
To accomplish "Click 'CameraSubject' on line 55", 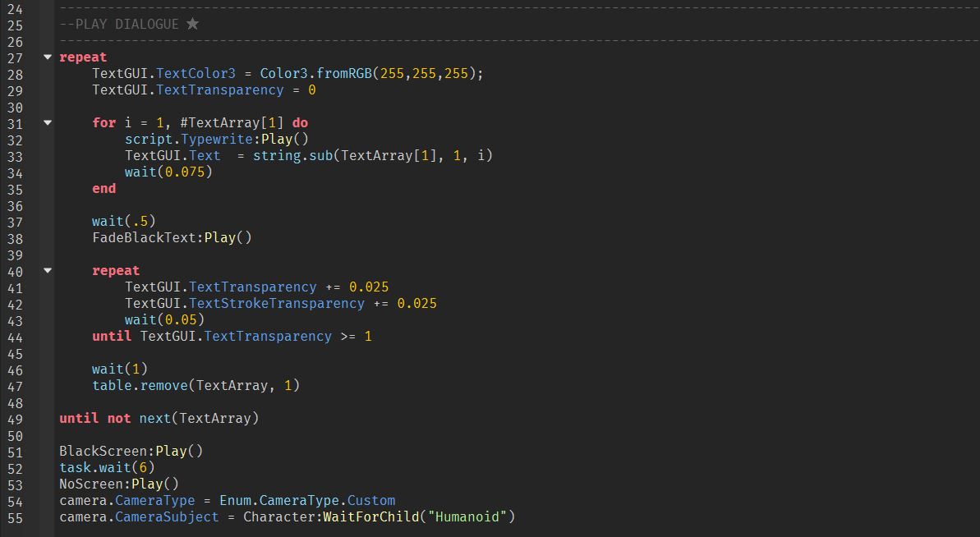I will tap(167, 517).
